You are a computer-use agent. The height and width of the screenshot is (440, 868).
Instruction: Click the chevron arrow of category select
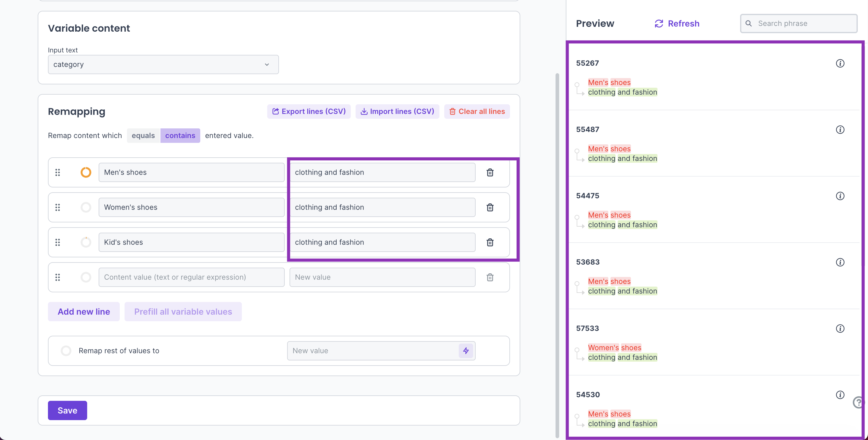[267, 64]
